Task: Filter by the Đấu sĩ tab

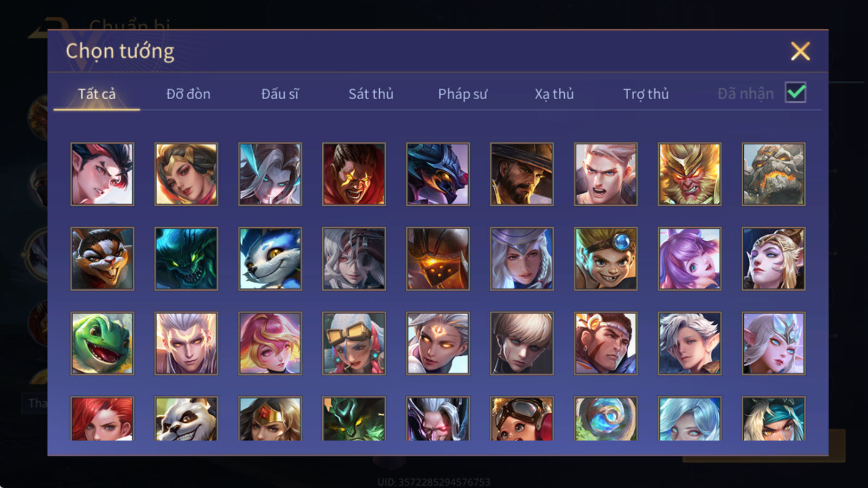Action: click(x=280, y=94)
